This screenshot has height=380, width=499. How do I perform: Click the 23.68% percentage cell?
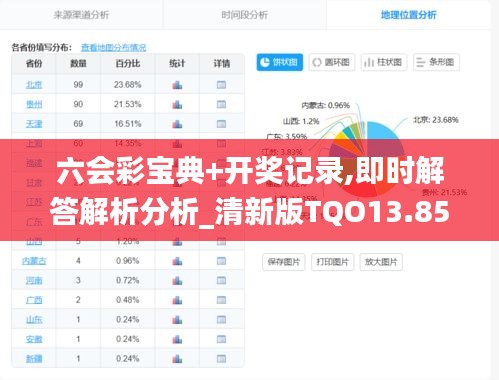[128, 85]
